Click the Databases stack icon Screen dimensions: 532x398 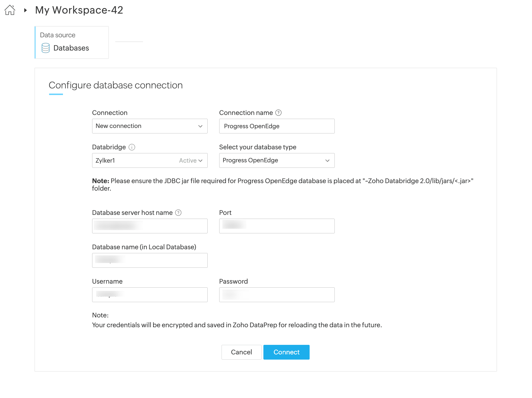click(46, 48)
